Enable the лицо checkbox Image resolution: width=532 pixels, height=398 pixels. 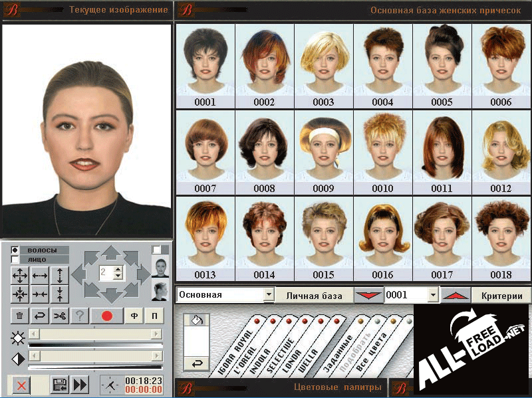pyautogui.click(x=15, y=259)
